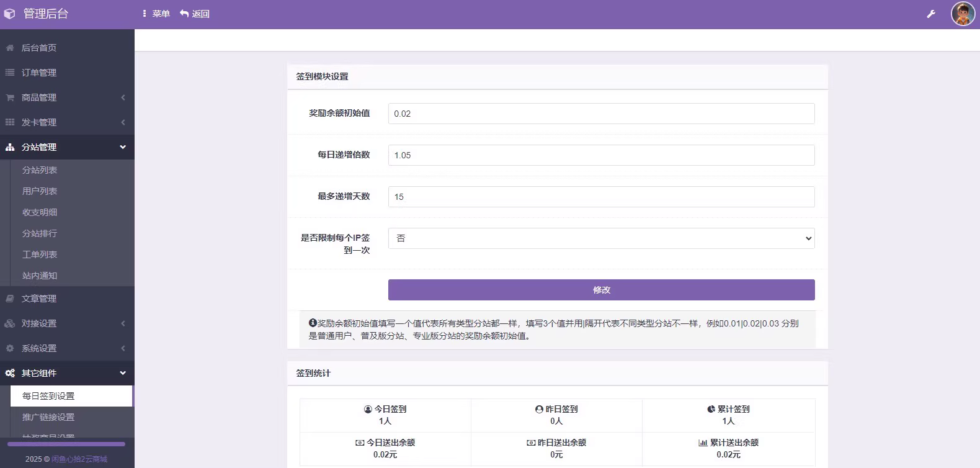Image resolution: width=980 pixels, height=468 pixels.
Task: Click the user icon beside 今日签到
Action: pyautogui.click(x=368, y=409)
